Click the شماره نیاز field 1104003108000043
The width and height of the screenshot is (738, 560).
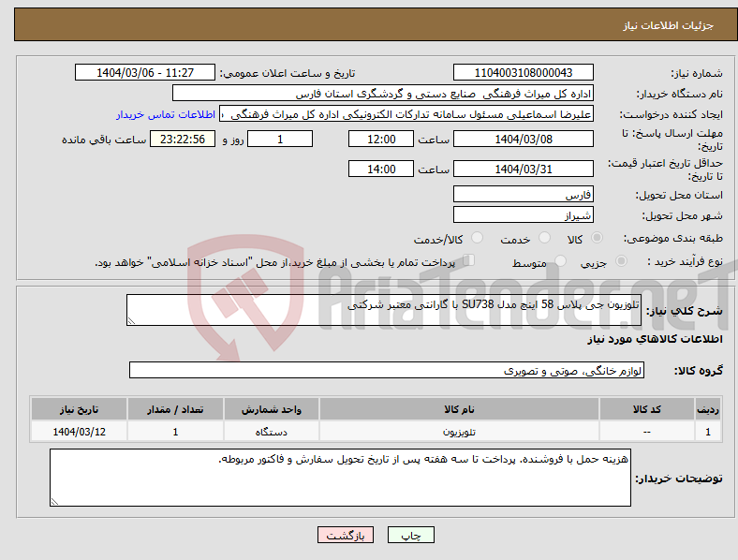[523, 72]
